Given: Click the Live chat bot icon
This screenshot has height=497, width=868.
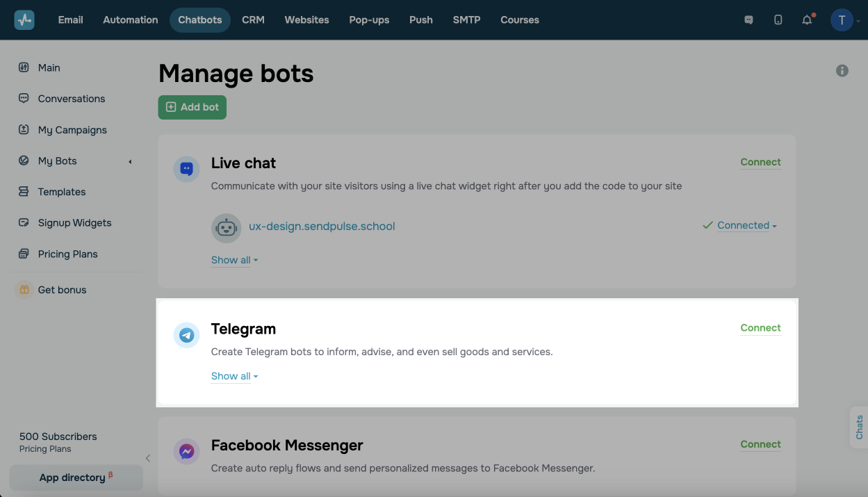Looking at the screenshot, I should point(186,169).
